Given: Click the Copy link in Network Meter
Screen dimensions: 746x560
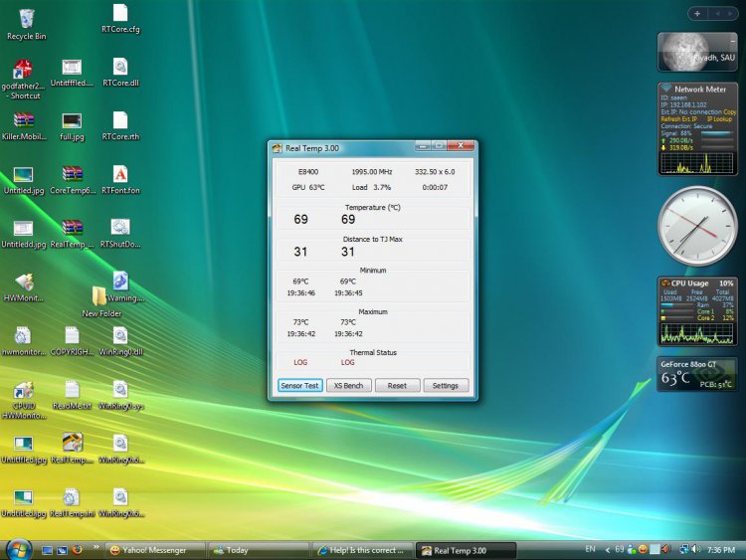Looking at the screenshot, I should (x=730, y=111).
